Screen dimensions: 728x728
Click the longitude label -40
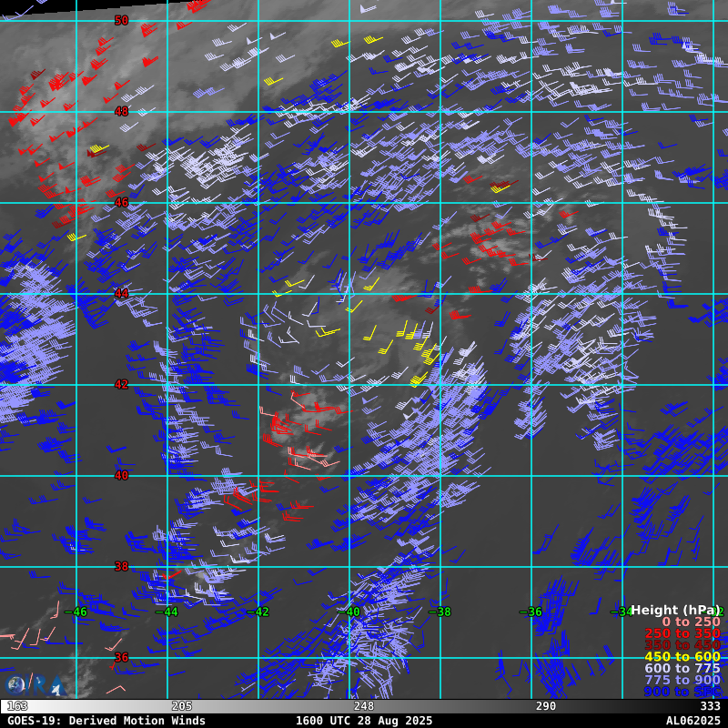[349, 612]
